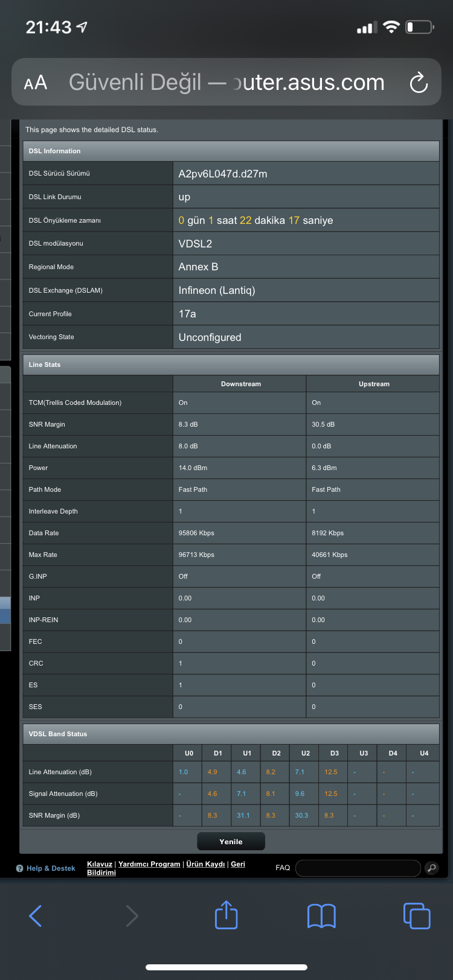This screenshot has width=453, height=980.
Task: Click the Help & Destek question-mark icon
Action: 20,868
